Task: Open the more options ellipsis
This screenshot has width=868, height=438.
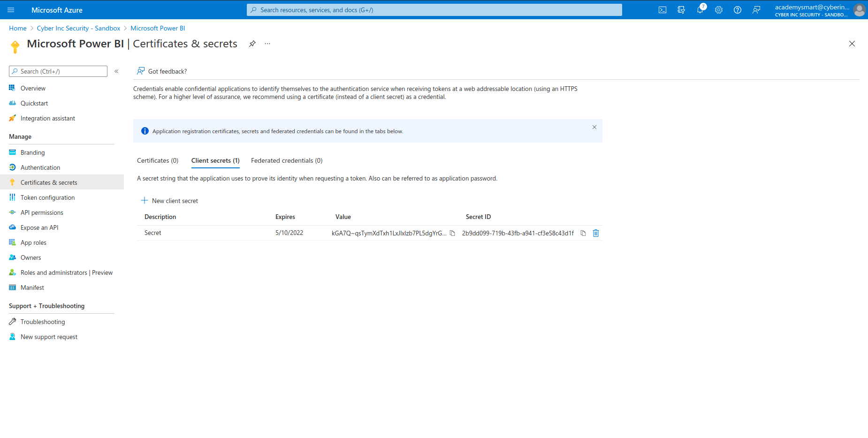Action: point(267,44)
